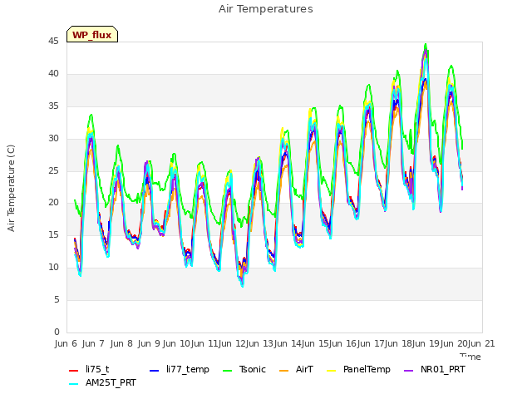Click the green Tsonic legend swatch
The image size is (532, 399).
[x=228, y=371]
